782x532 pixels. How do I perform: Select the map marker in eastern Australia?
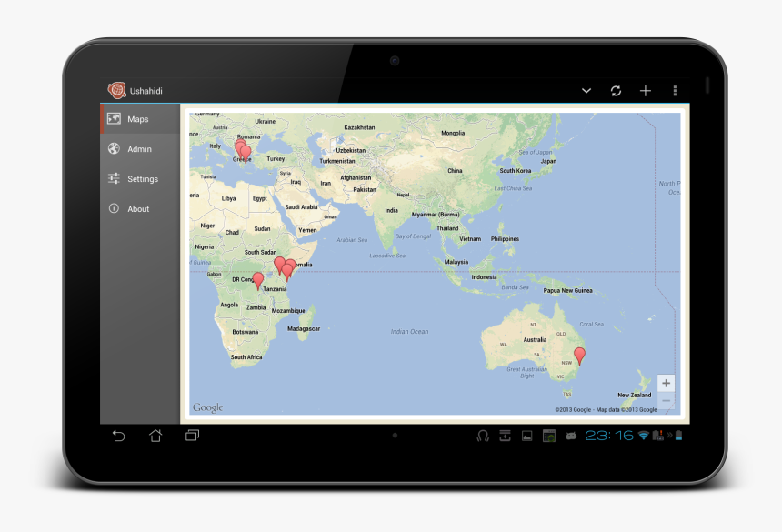tap(579, 356)
